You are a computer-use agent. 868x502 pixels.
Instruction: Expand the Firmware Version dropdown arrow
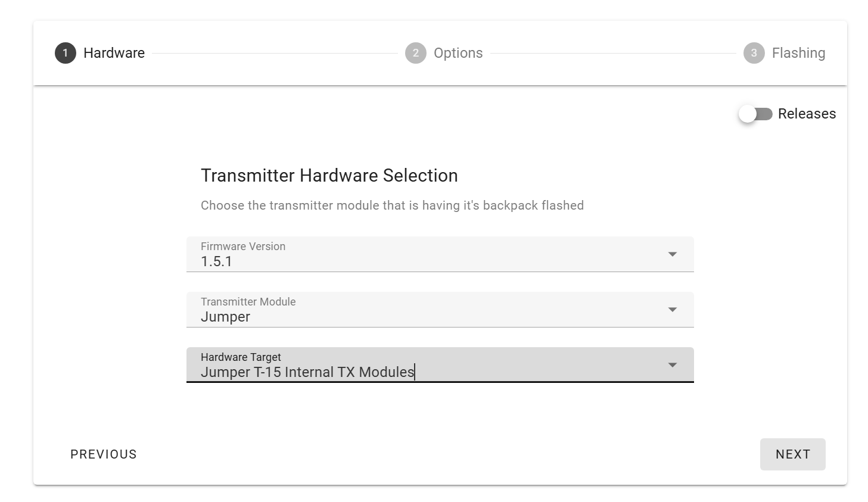click(x=673, y=254)
